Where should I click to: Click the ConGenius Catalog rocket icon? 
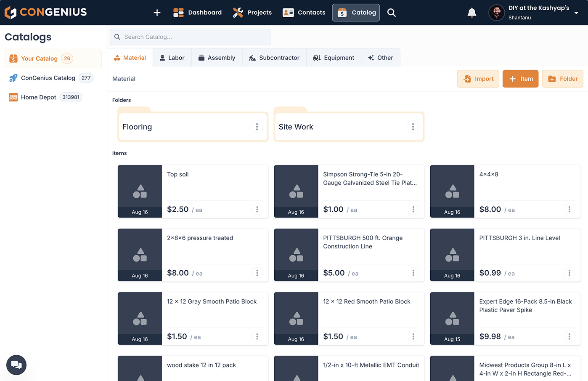pyautogui.click(x=13, y=78)
